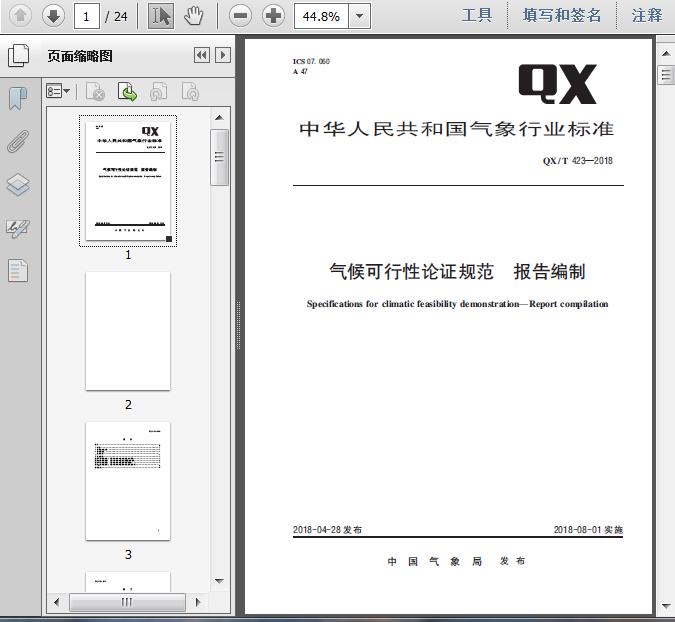Click thumbnail pane horizontal scroll handle

pos(127,602)
